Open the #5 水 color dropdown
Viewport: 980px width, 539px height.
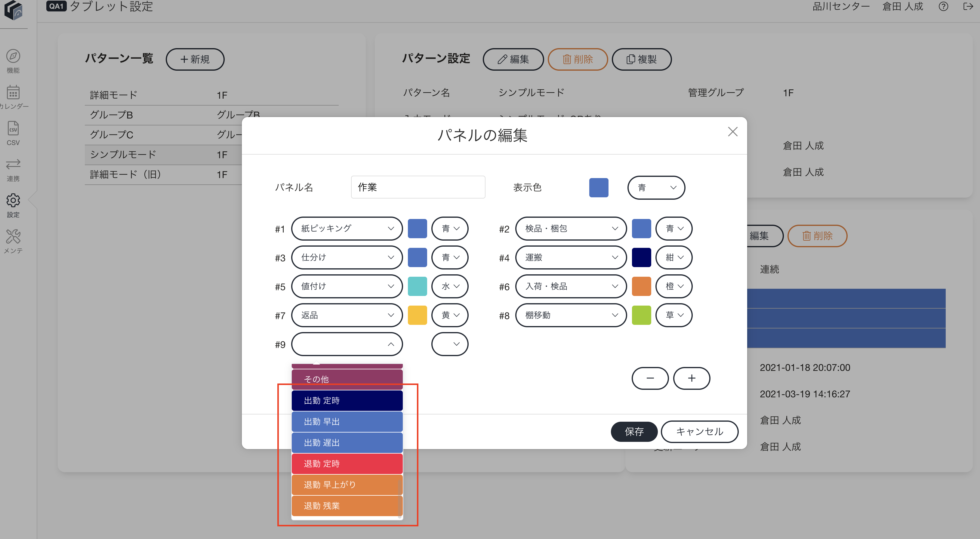pos(450,286)
